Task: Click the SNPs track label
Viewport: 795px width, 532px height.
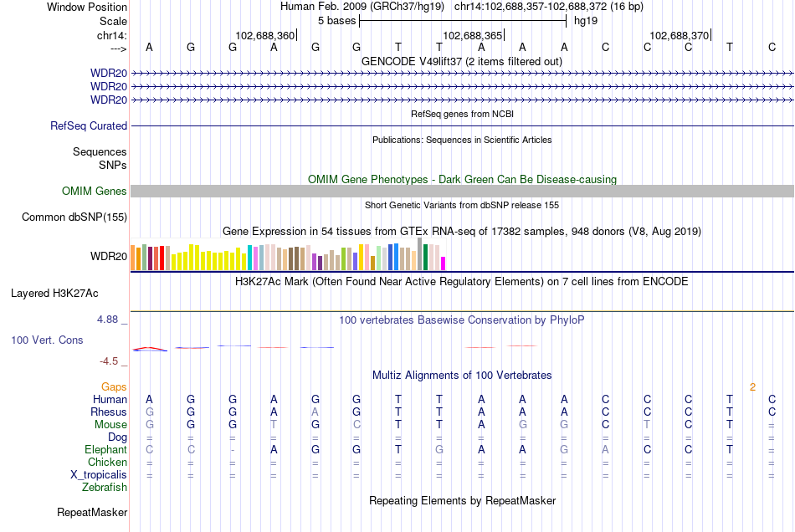Action: [x=113, y=165]
